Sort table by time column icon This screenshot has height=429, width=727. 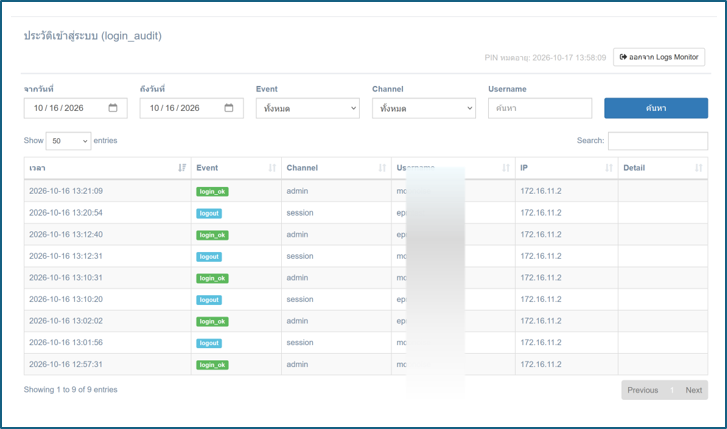pyautogui.click(x=182, y=168)
